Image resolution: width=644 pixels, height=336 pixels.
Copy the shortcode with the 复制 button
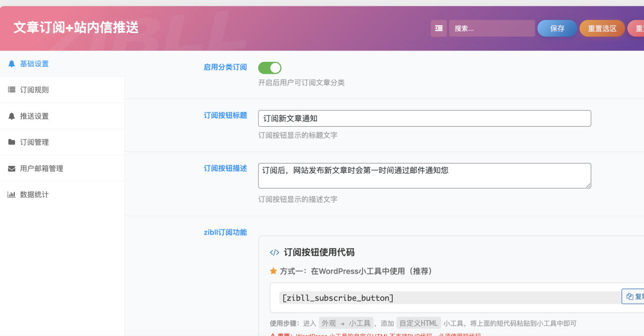tap(634, 296)
